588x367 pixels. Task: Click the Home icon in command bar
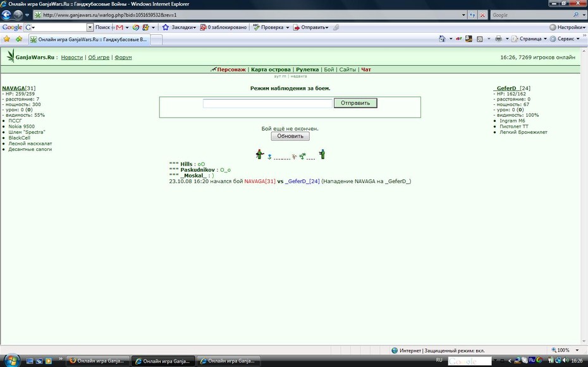click(442, 39)
